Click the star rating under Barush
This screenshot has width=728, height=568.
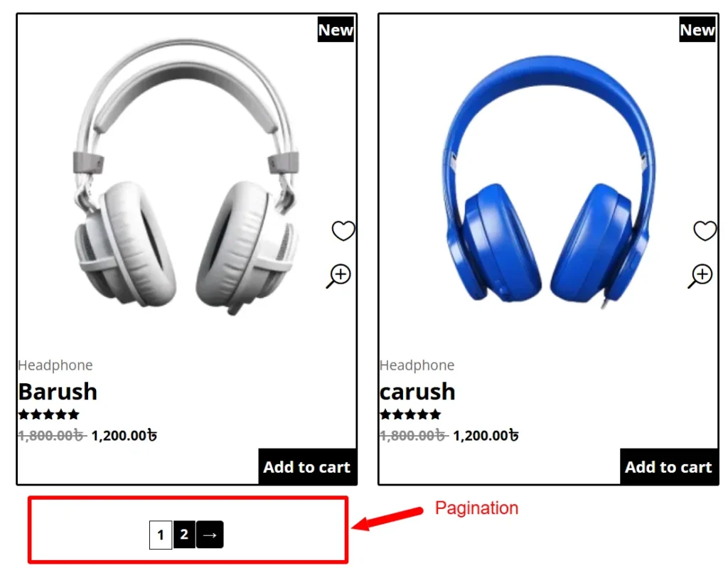click(x=49, y=414)
